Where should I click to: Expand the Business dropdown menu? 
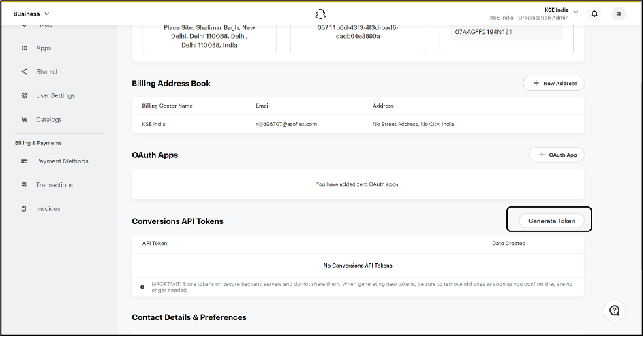pos(31,14)
